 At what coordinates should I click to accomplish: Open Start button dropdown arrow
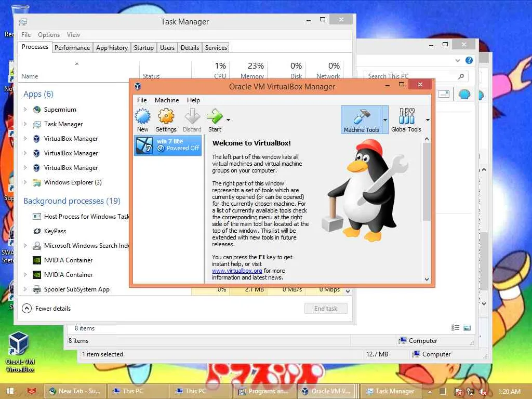tap(229, 120)
